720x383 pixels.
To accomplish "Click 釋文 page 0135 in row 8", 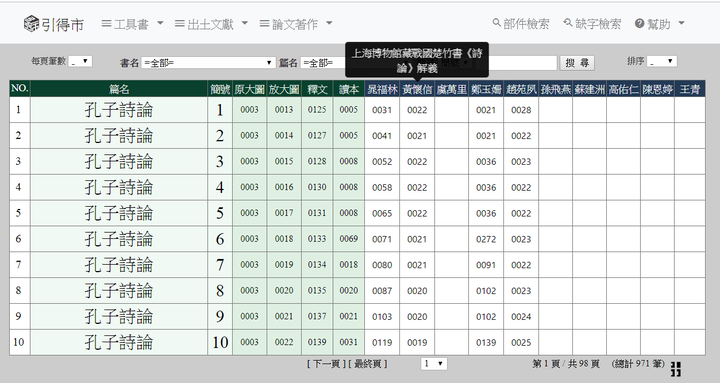I will pyautogui.click(x=317, y=290).
